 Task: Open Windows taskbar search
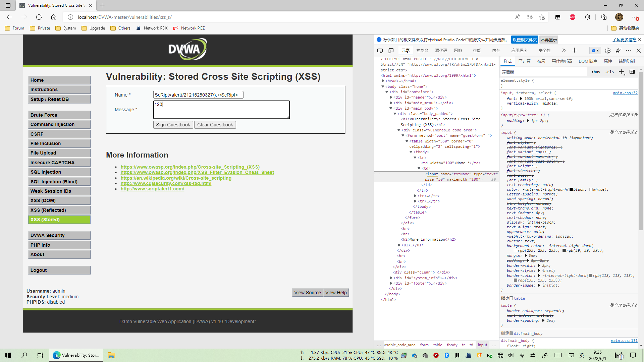(24, 355)
